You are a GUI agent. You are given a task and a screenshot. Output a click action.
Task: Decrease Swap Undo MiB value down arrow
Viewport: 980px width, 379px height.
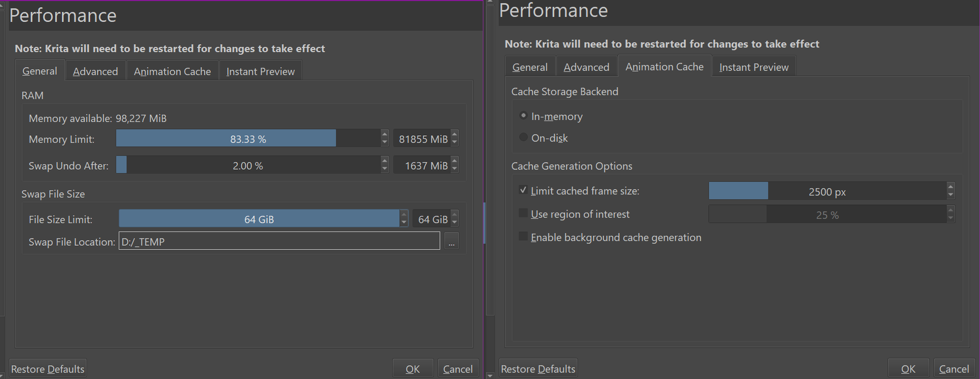(455, 169)
